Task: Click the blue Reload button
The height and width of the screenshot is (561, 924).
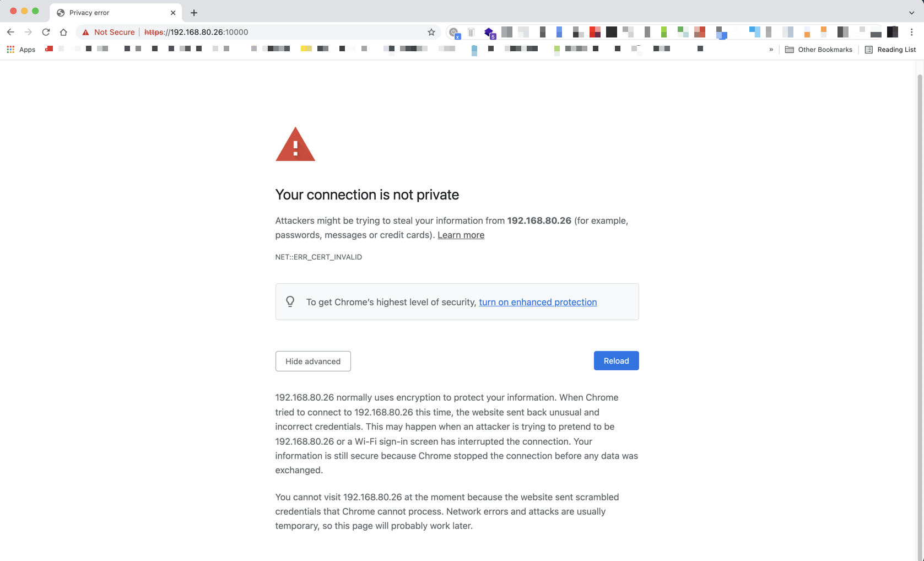Action: pos(616,361)
